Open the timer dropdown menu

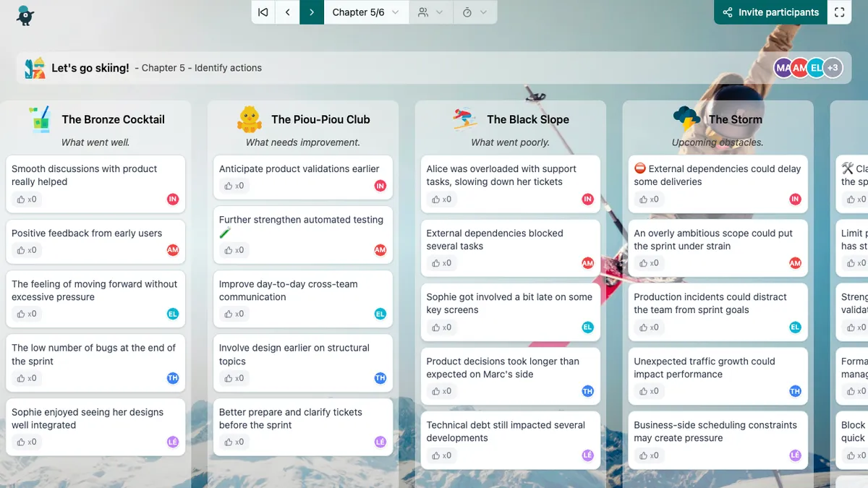point(475,12)
